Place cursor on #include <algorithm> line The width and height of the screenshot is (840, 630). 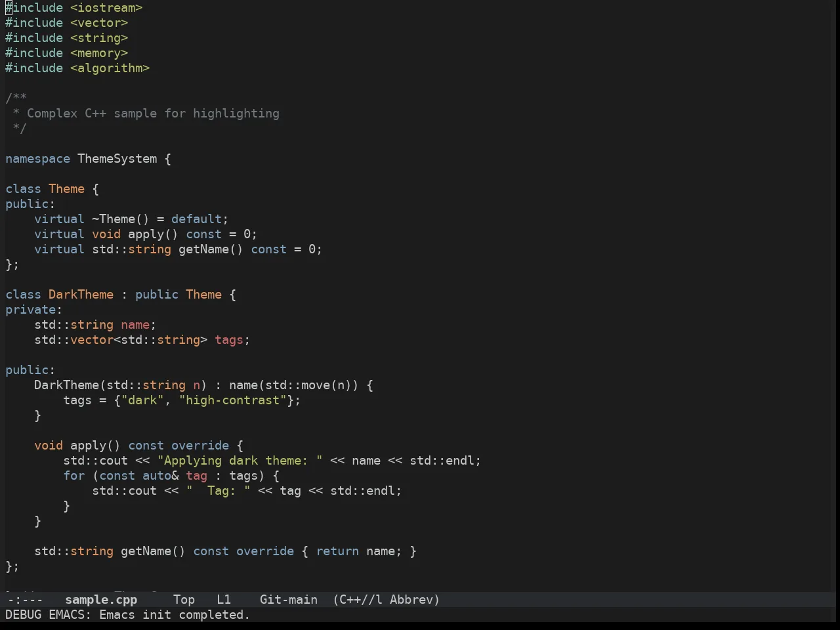(77, 68)
